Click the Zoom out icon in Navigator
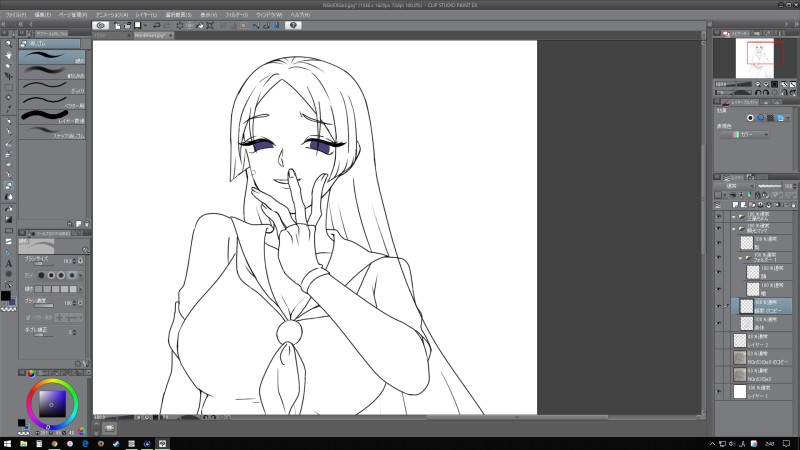The image size is (800, 450). tap(758, 84)
